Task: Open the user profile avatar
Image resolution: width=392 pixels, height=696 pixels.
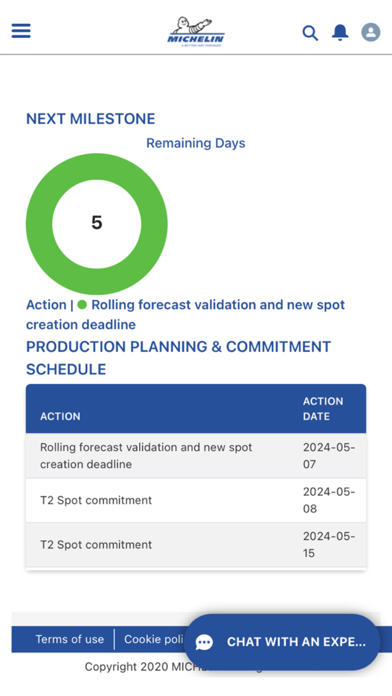Action: (371, 32)
